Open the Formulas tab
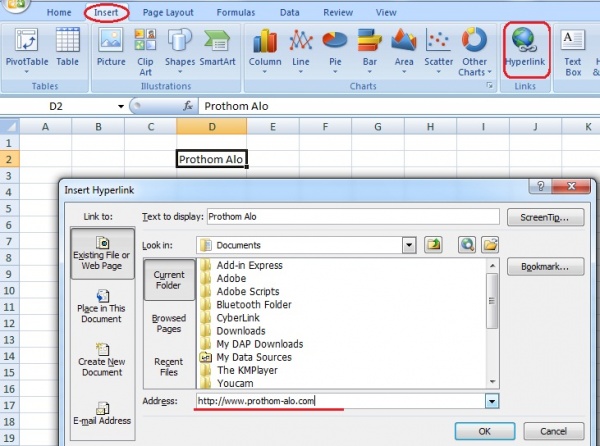This screenshot has width=600, height=446. point(236,13)
